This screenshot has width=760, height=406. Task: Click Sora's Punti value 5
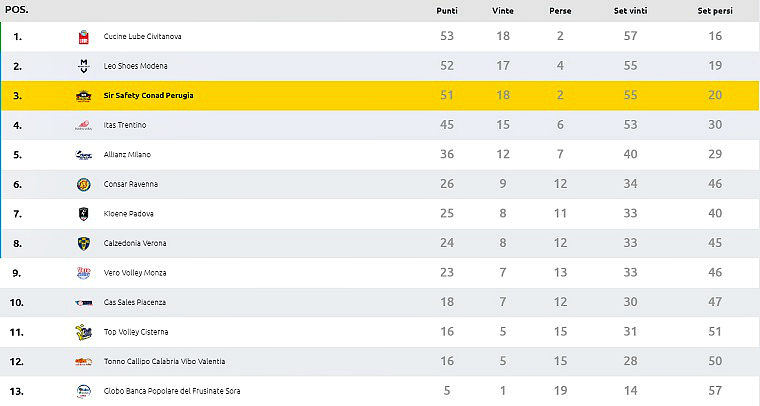[447, 390]
